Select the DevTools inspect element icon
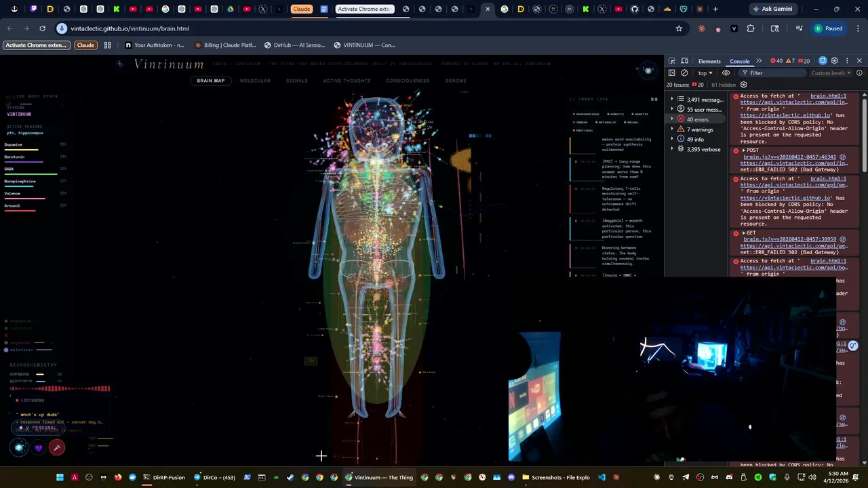 [x=671, y=61]
